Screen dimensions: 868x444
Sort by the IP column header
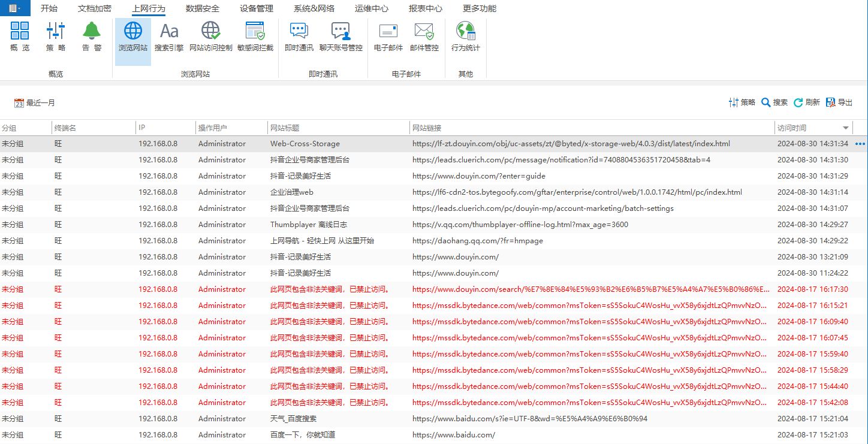coord(166,128)
